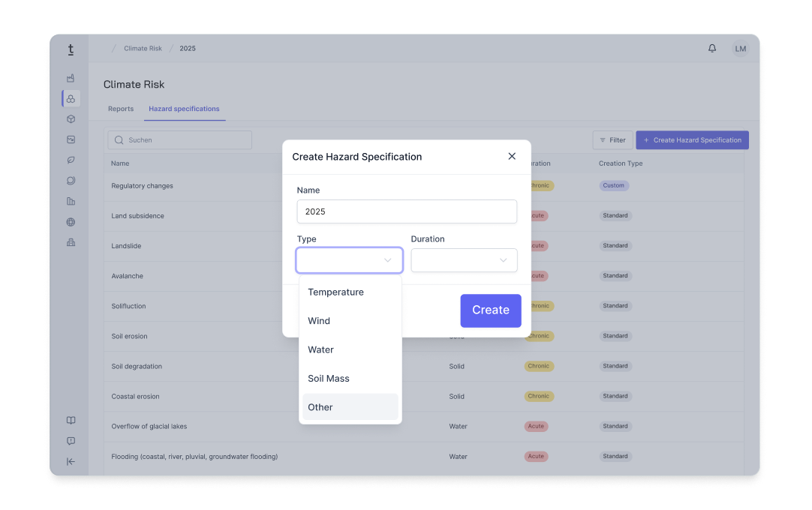Open the chart image icon in sidebar
The height and width of the screenshot is (510, 812).
click(x=71, y=139)
